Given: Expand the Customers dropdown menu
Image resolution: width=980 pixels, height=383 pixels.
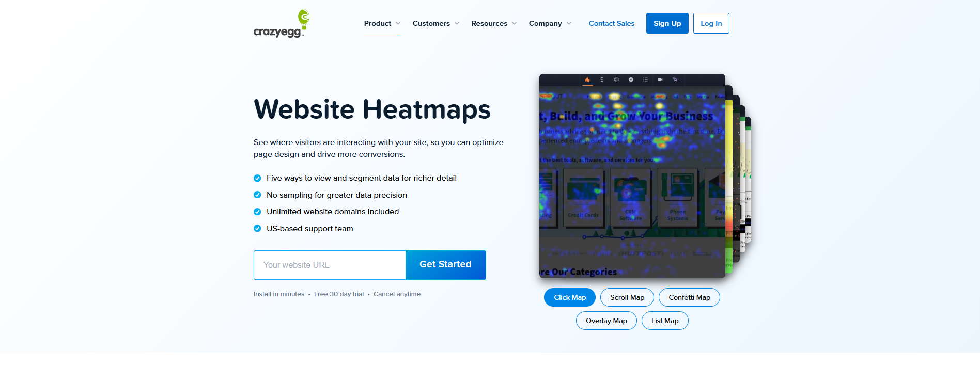Looking at the screenshot, I should click(x=436, y=23).
